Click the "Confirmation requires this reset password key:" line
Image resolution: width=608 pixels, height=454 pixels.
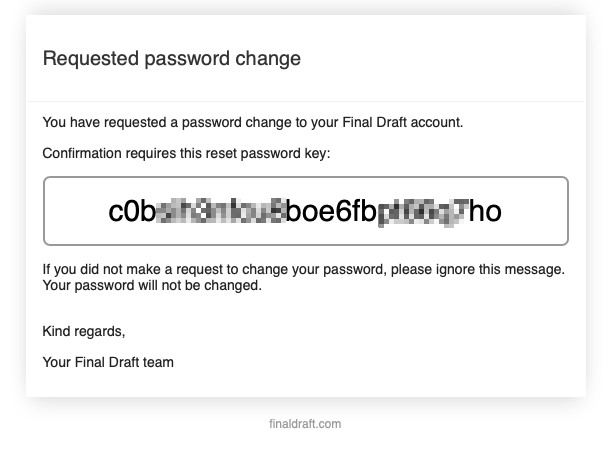pyautogui.click(x=186, y=154)
